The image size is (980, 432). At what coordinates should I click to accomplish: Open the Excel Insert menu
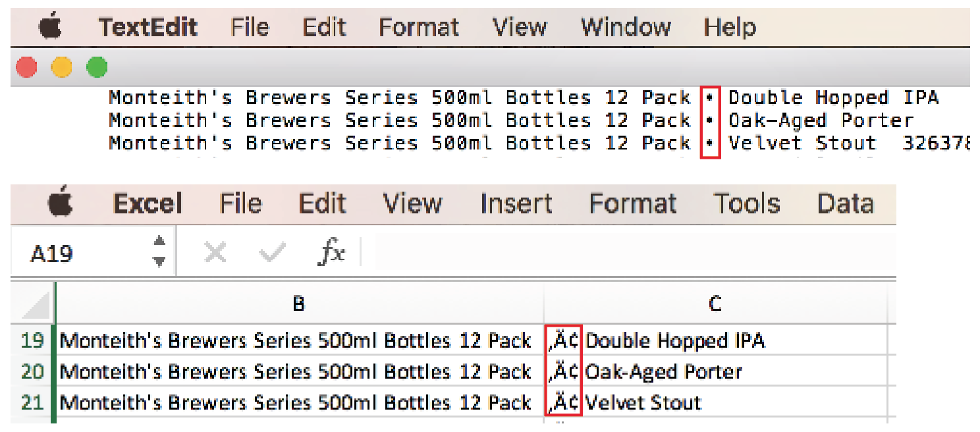(516, 203)
